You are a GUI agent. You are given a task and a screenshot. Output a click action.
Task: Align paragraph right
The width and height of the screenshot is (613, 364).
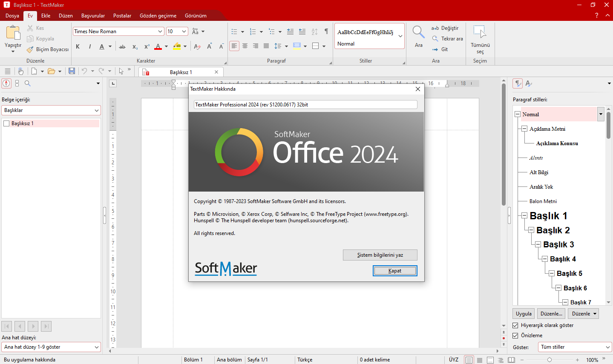click(256, 46)
